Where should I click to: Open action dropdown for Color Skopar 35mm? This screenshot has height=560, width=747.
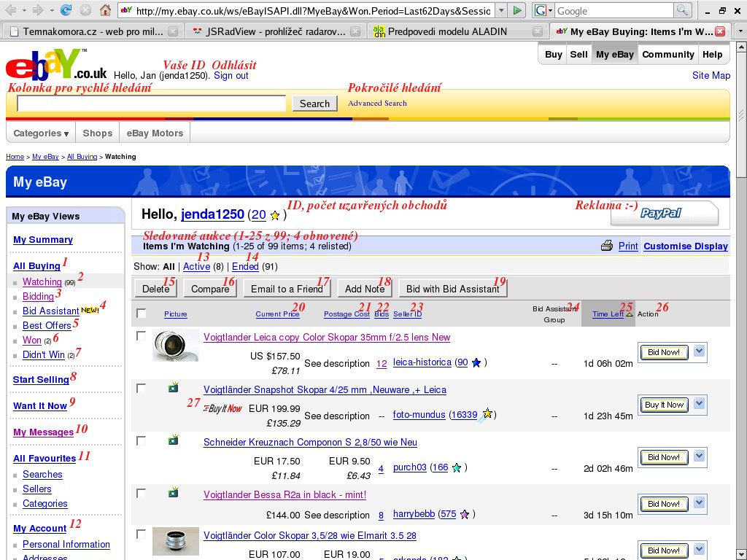(x=699, y=351)
